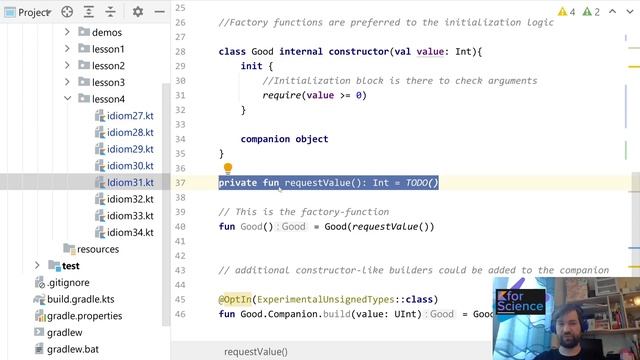Go to next highlighted error arrow
Screen dimensions: 640x360
(x=630, y=11)
